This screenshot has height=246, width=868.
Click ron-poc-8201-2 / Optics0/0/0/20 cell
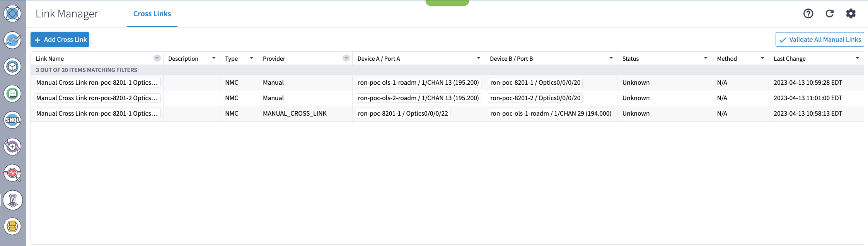pyautogui.click(x=535, y=98)
